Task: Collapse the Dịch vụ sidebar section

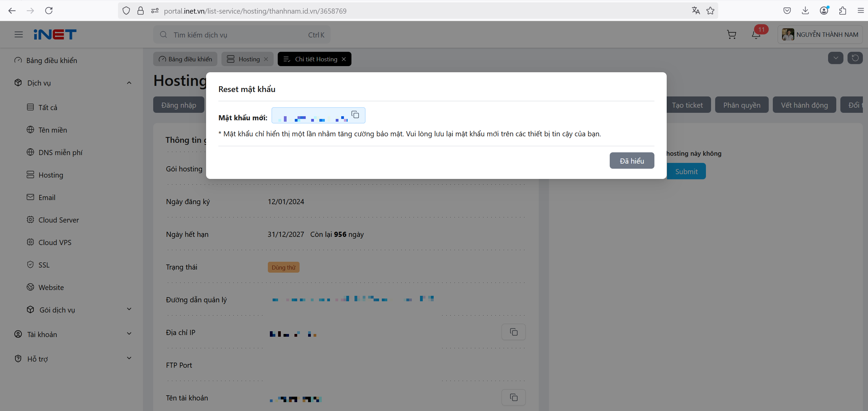Action: coord(129,83)
